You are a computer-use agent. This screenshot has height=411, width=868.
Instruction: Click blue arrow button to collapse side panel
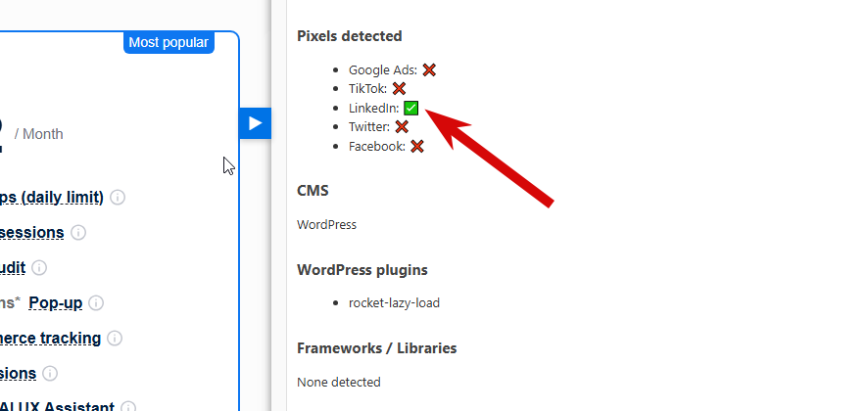[255, 122]
